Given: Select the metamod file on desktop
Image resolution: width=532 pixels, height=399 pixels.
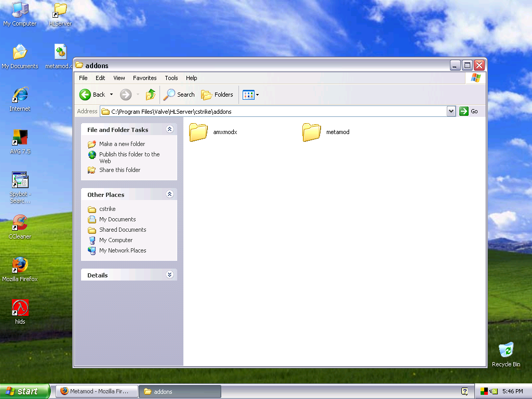Looking at the screenshot, I should (x=60, y=56).
